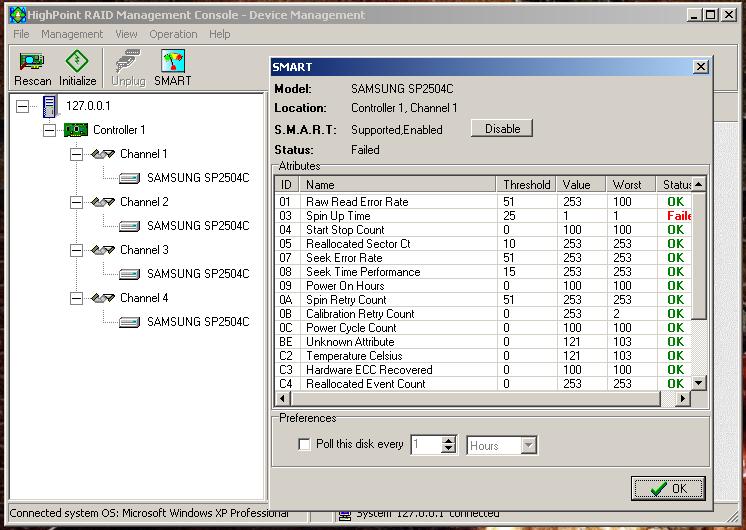Screen dimensions: 746x530
Task: Click the Value column header
Action: click(x=581, y=185)
